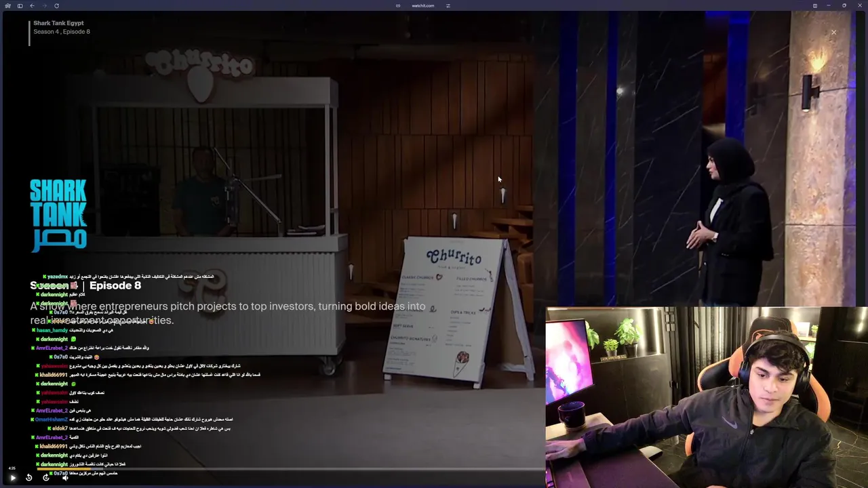Click the 4:25 timestamp label
868x488 pixels.
12,468
